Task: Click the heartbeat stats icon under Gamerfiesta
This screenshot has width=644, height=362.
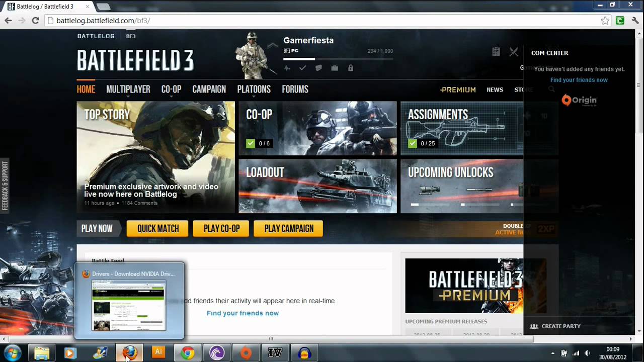Action: (287, 68)
